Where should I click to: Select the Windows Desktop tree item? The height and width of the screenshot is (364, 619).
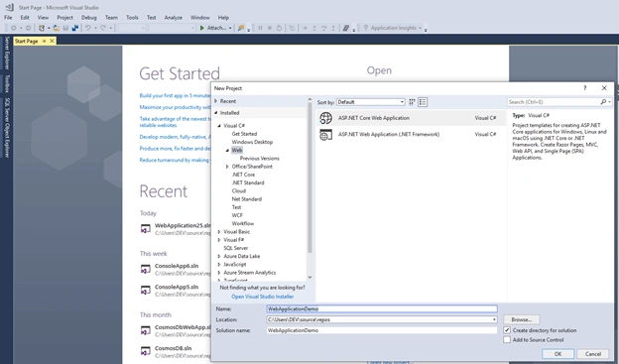(252, 142)
